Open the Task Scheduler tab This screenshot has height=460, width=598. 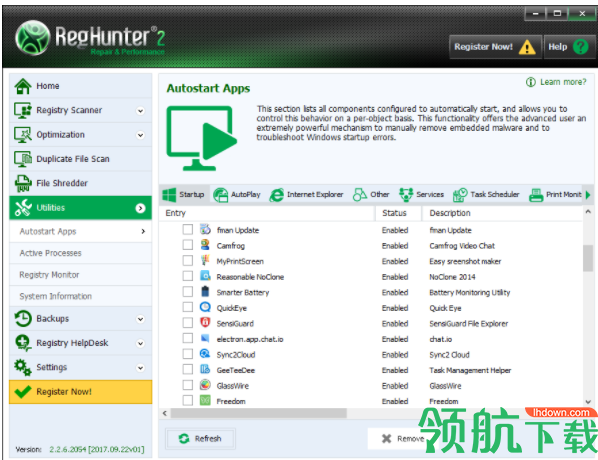point(486,195)
